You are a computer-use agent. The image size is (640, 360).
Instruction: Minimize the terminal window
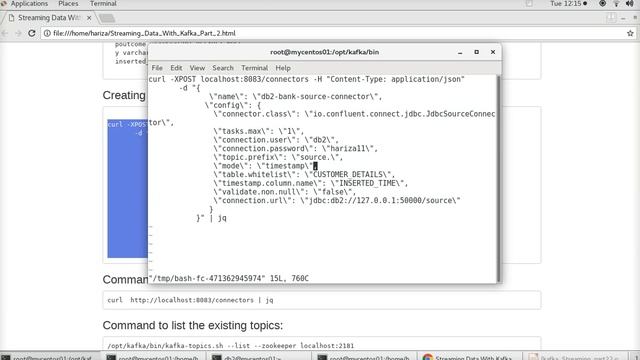(x=460, y=52)
